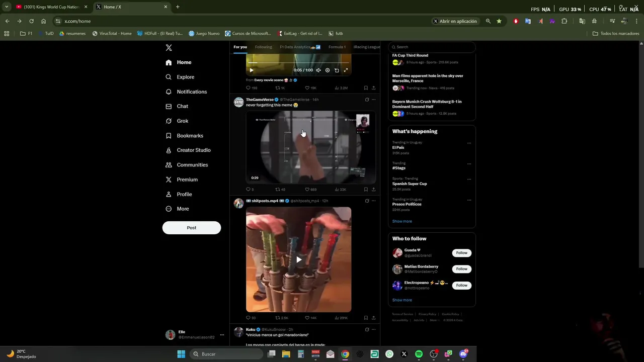The image size is (644, 362).
Task: Open TheGameVerse video thumbnail
Action: pos(311,148)
